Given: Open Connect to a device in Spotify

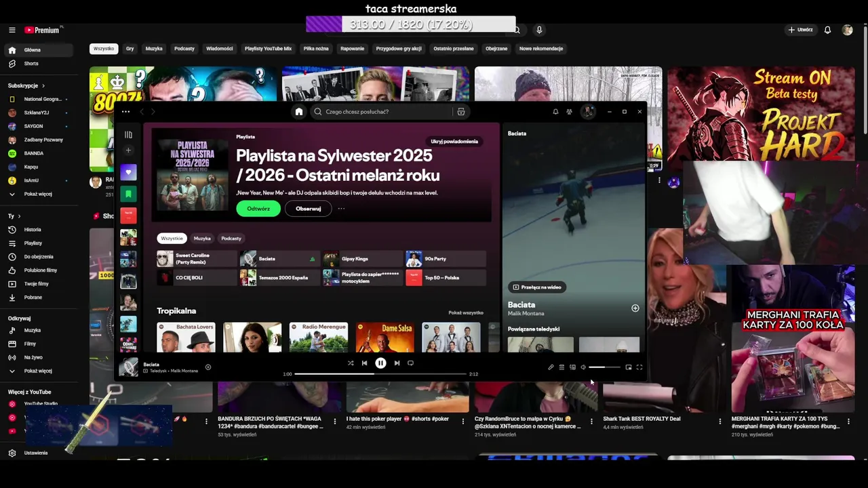Looking at the screenshot, I should [x=572, y=367].
